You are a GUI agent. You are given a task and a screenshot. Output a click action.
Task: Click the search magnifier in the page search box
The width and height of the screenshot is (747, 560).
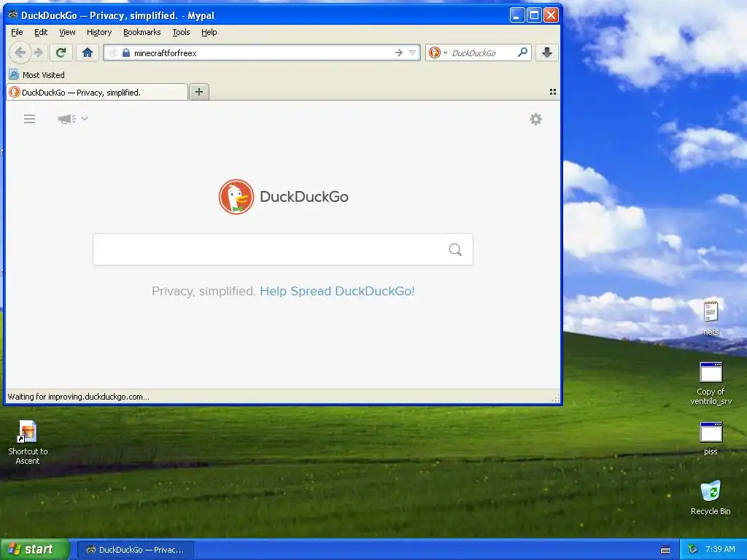coord(455,249)
